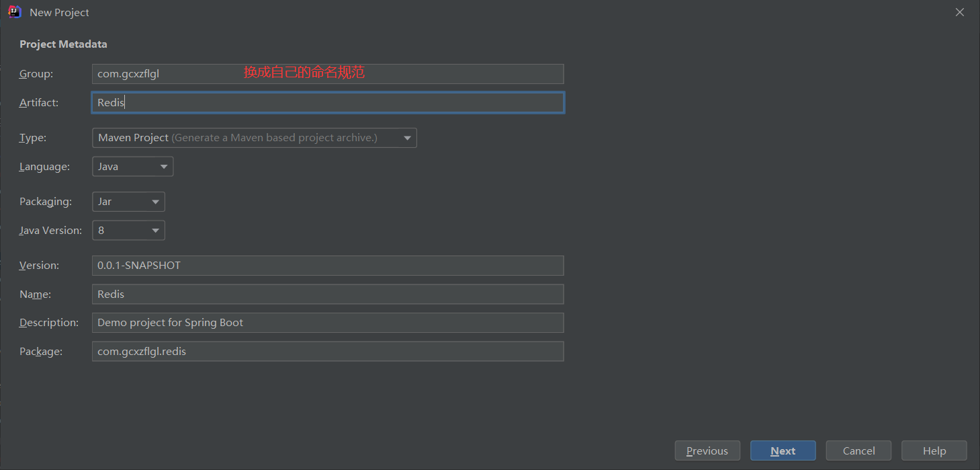
Task: Open the Type dropdown showing Maven Project
Action: point(255,138)
